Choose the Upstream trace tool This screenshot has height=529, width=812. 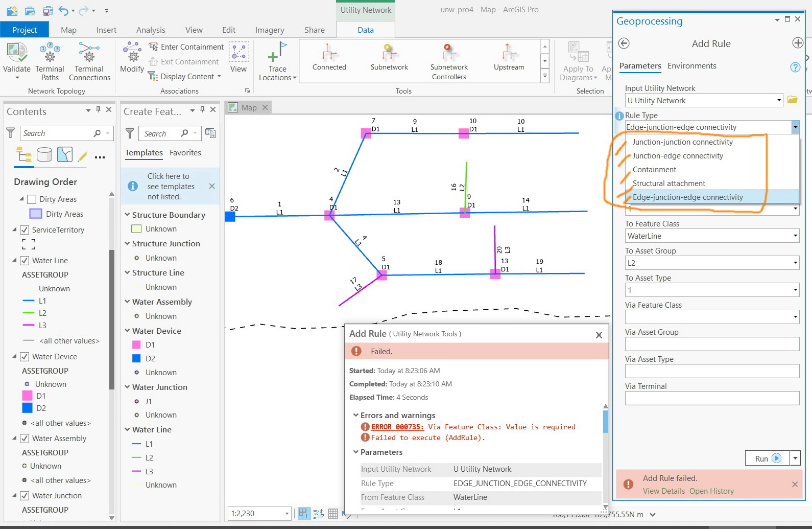coord(509,57)
